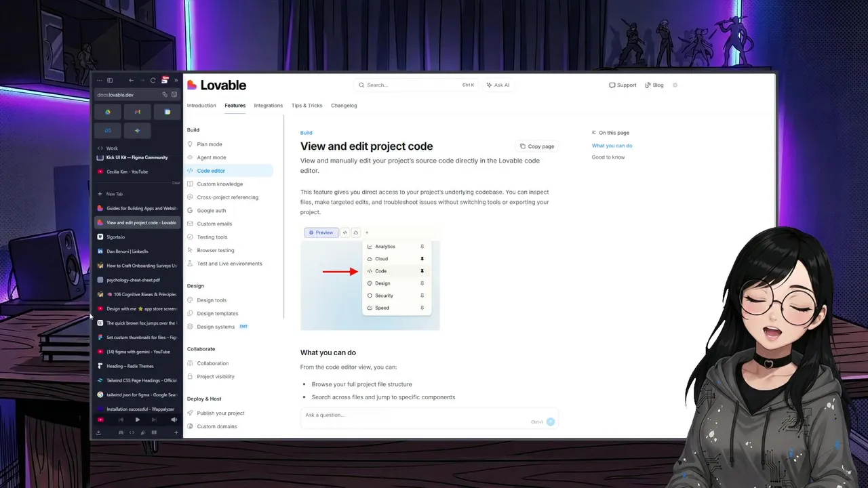This screenshot has width=868, height=488.
Task: Open the Changelog tab
Action: coord(344,105)
